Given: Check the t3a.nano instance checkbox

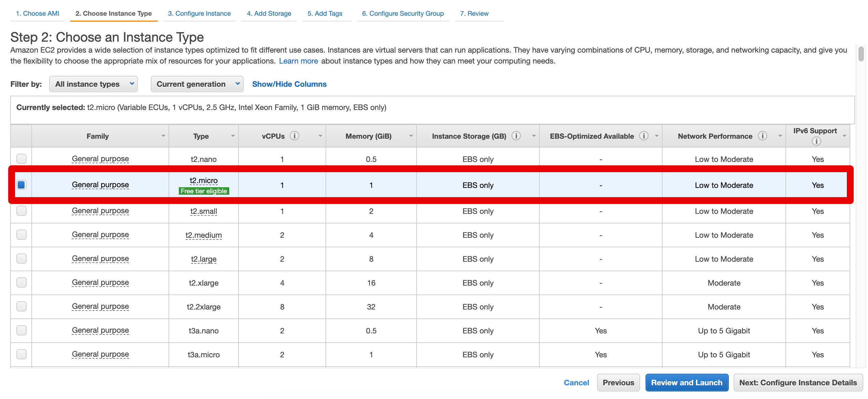Looking at the screenshot, I should [x=21, y=330].
